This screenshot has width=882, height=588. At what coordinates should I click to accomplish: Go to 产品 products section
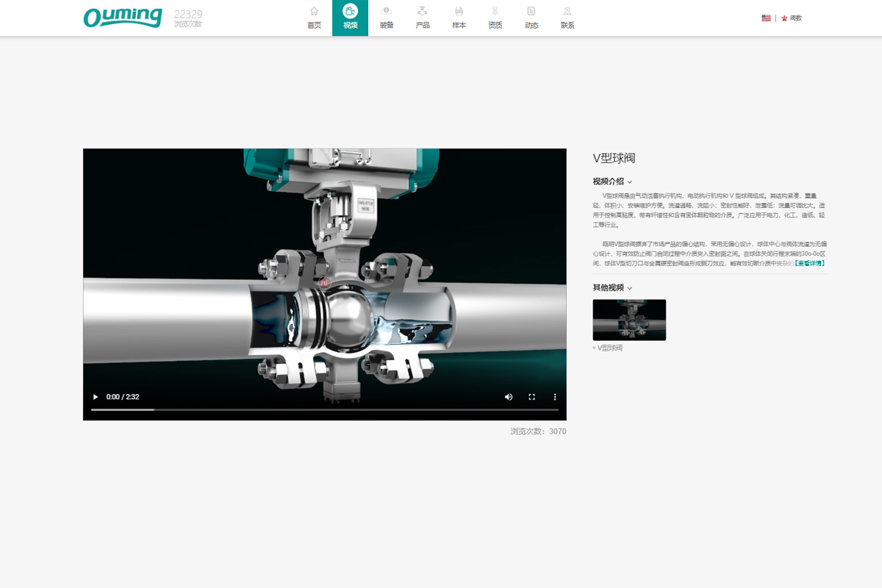423,12
